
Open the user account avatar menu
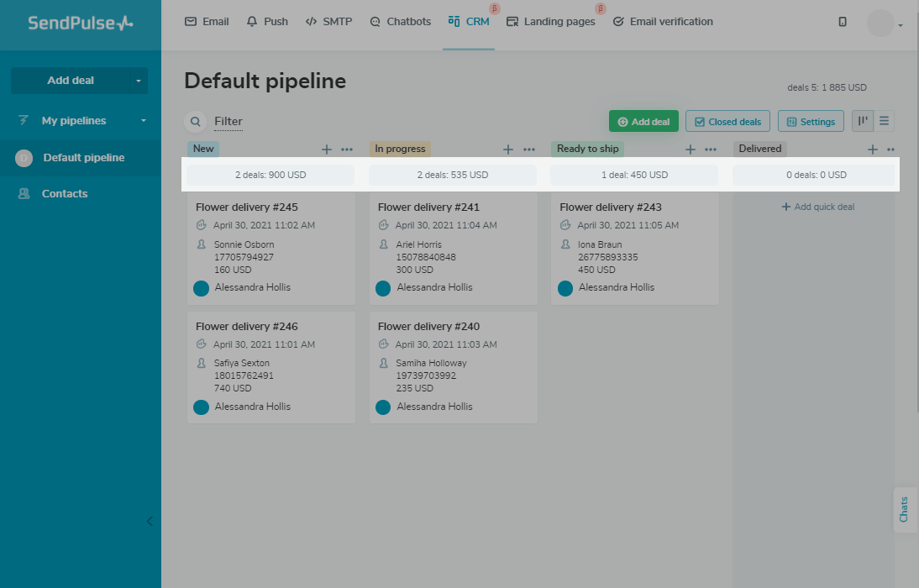881,24
